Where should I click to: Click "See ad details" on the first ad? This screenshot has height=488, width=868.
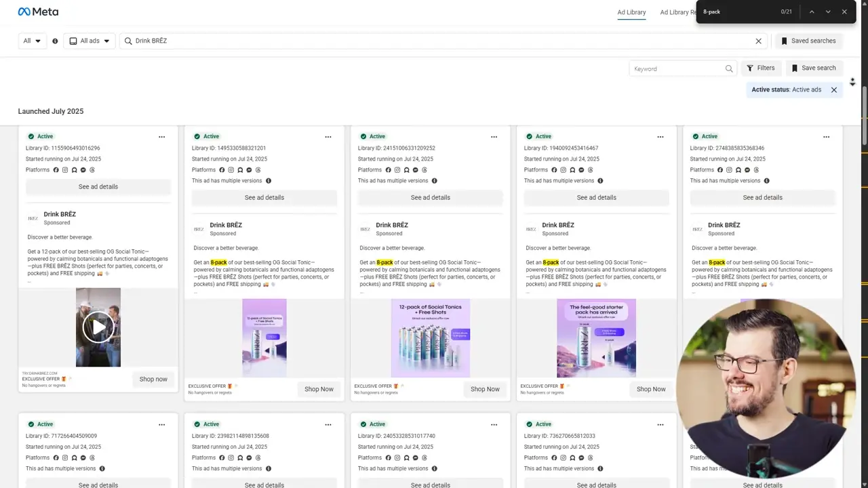(98, 186)
